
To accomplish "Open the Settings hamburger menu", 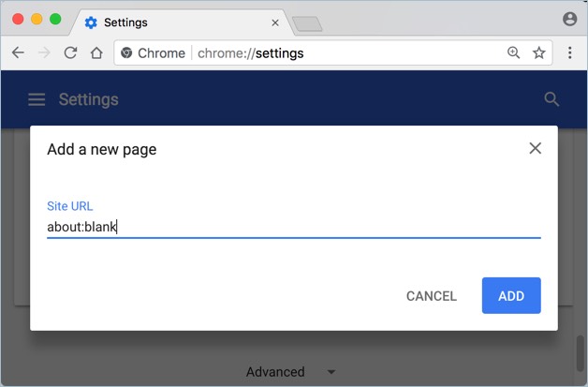I will 37,99.
